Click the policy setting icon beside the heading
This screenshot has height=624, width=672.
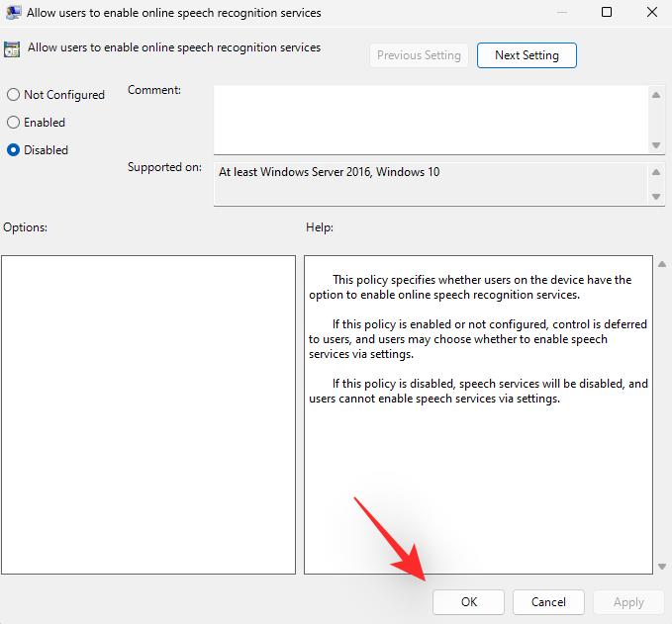(12, 49)
